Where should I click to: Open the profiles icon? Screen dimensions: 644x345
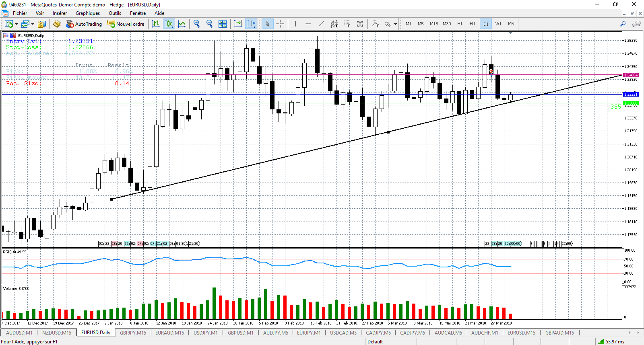click(x=25, y=24)
